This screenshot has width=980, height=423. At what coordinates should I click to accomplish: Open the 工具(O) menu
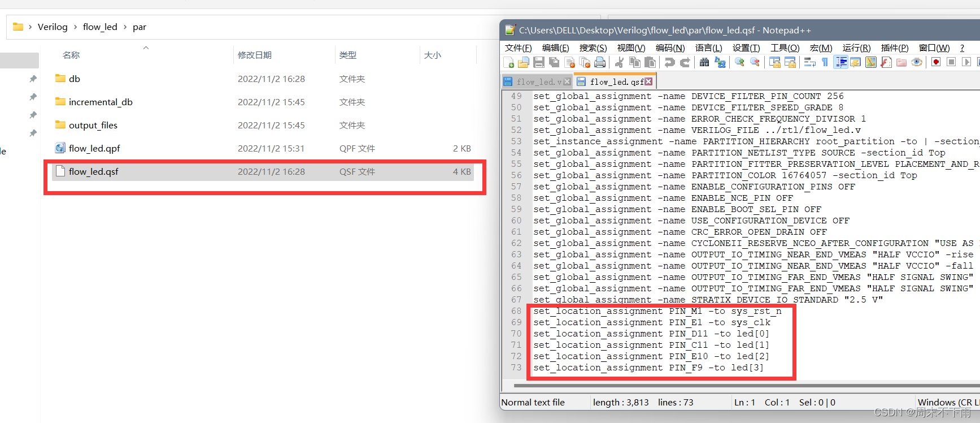(785, 48)
